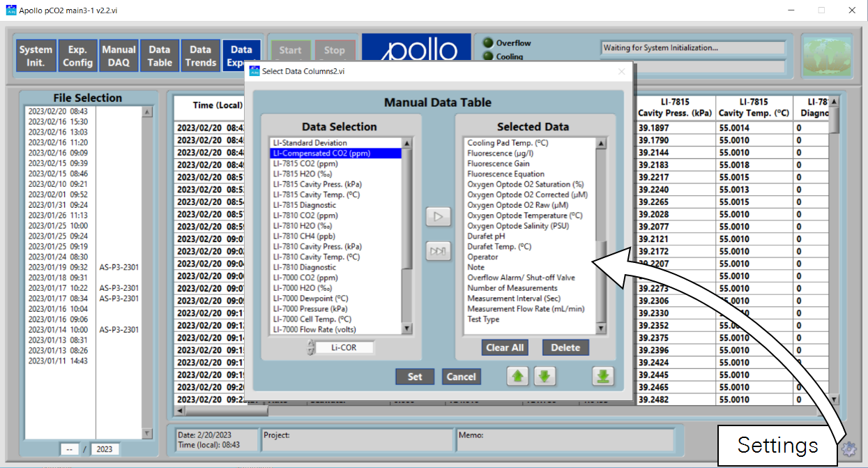
Task: Open the Li-COR category selector
Action: (x=344, y=347)
